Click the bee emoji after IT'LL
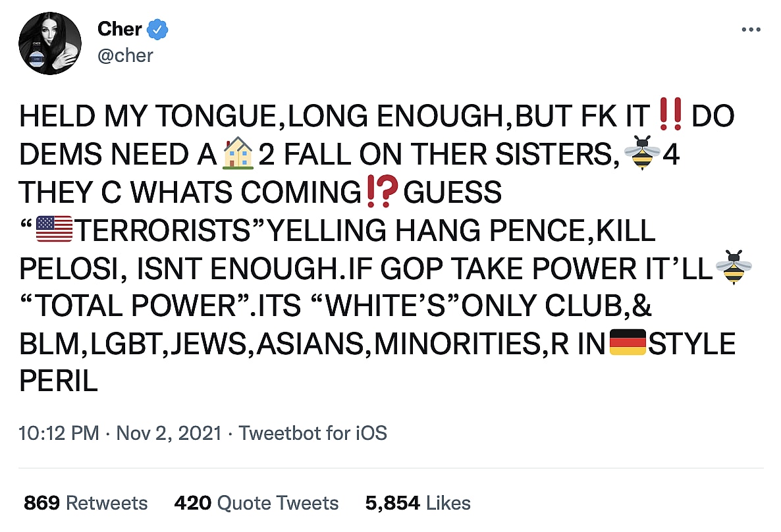Viewport: 781px width, 532px height. coord(734,268)
